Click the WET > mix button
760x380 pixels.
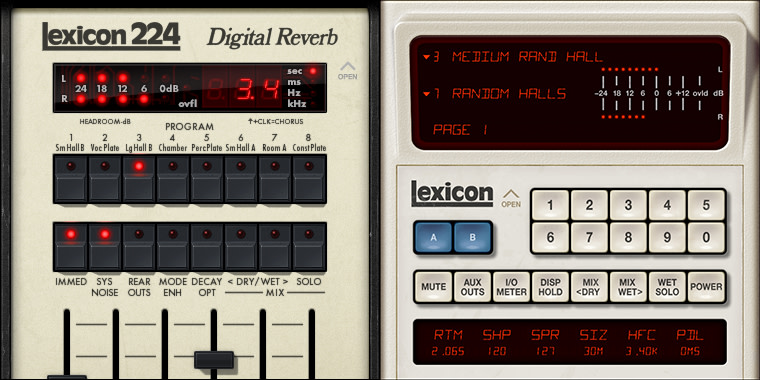(x=274, y=247)
